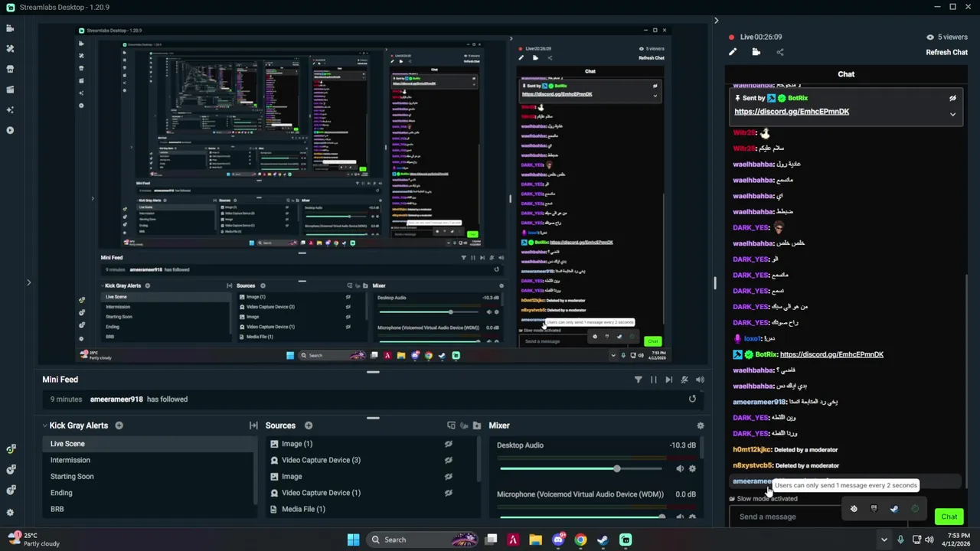Open the Settings gear at sidebar bottom
Image resolution: width=980 pixels, height=551 pixels.
tap(10, 512)
